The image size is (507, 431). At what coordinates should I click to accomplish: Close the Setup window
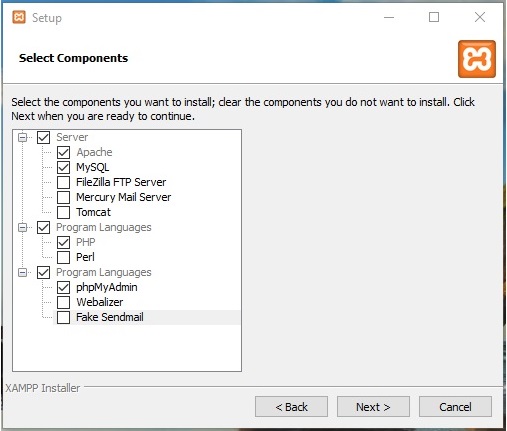(x=480, y=17)
